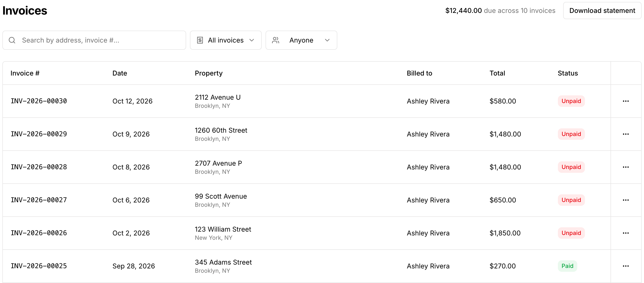Click the people icon beside Anyone
The image size is (644, 283).
coord(276,40)
